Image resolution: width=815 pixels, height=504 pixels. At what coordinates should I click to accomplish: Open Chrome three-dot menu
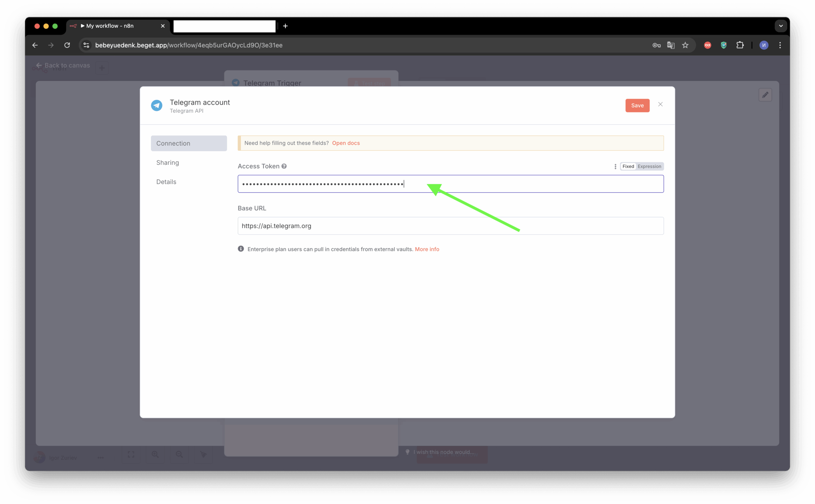(780, 45)
